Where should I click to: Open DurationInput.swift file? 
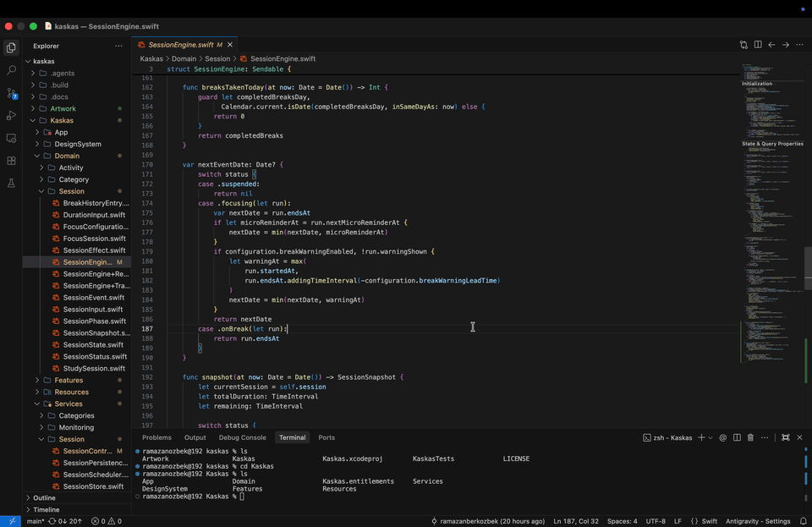click(x=94, y=215)
